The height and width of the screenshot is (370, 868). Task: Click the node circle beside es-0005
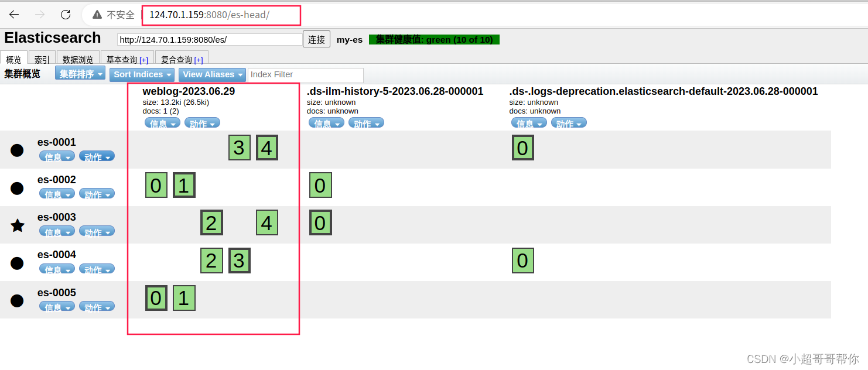coord(17,300)
